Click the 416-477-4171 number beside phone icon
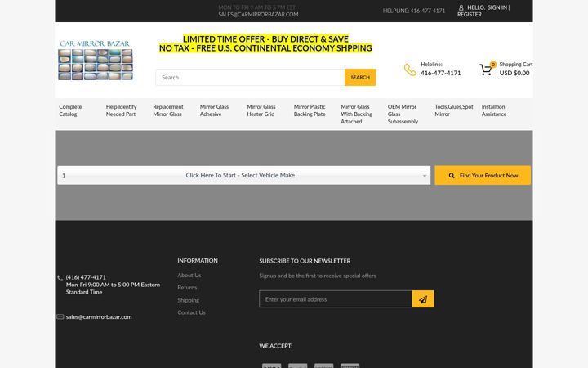Image resolution: width=588 pixels, height=368 pixels. click(x=440, y=73)
